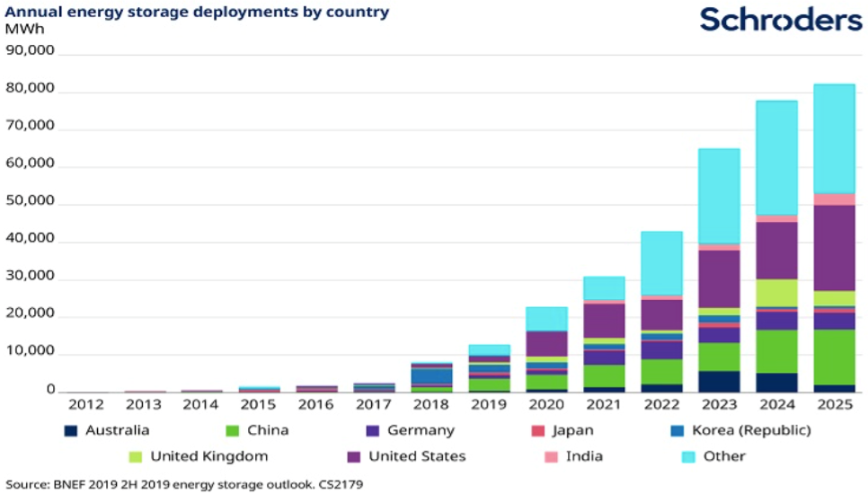Select the Other cyan legend swatch

pyautogui.click(x=688, y=457)
